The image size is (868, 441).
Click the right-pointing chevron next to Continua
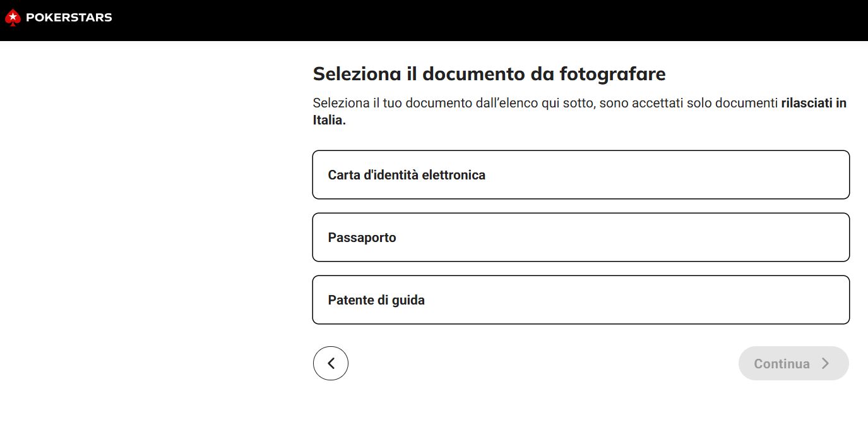point(825,363)
